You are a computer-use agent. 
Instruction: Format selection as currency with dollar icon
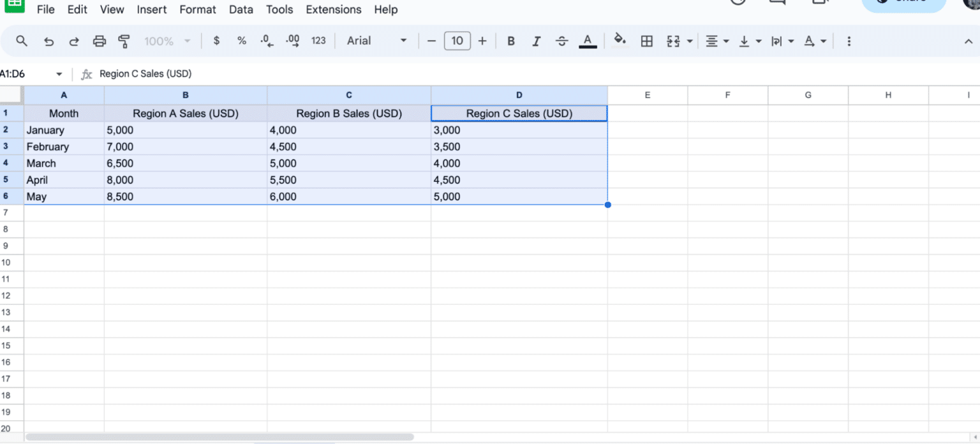click(x=216, y=41)
